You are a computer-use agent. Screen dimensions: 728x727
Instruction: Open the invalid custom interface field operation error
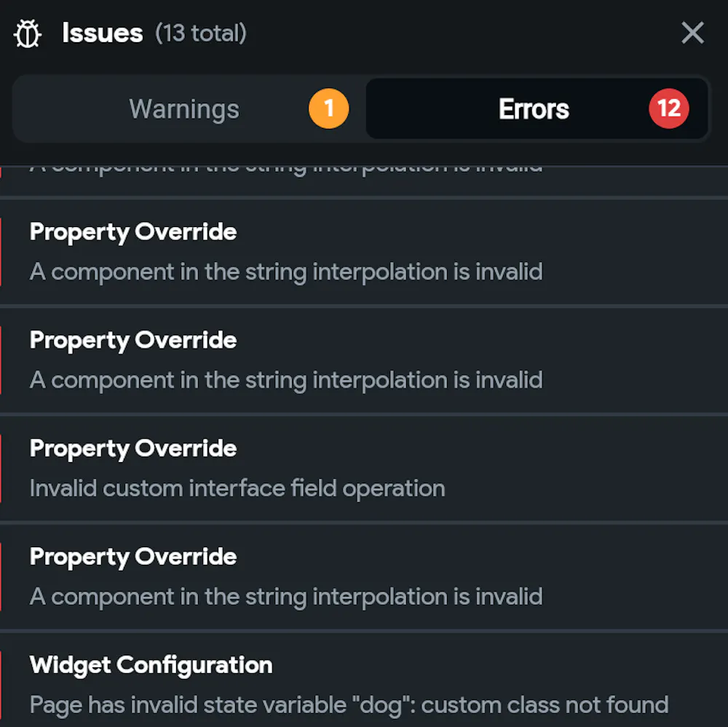point(364,468)
